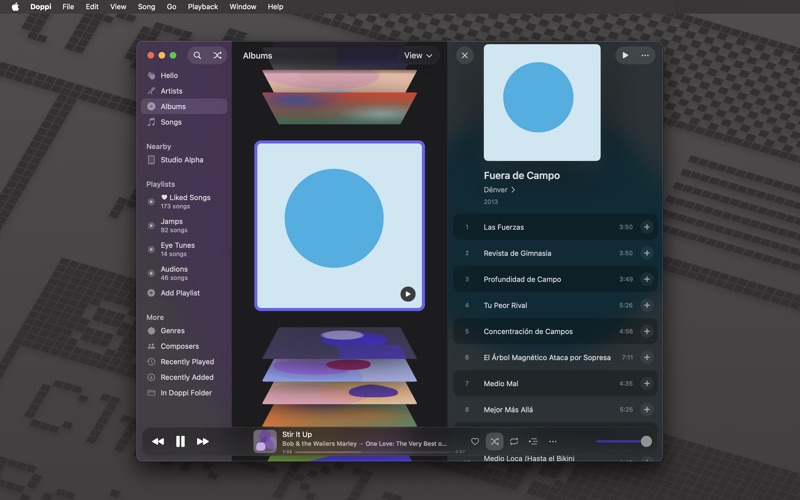
Task: Add Mejor Más Allá with plus button
Action: (x=646, y=409)
